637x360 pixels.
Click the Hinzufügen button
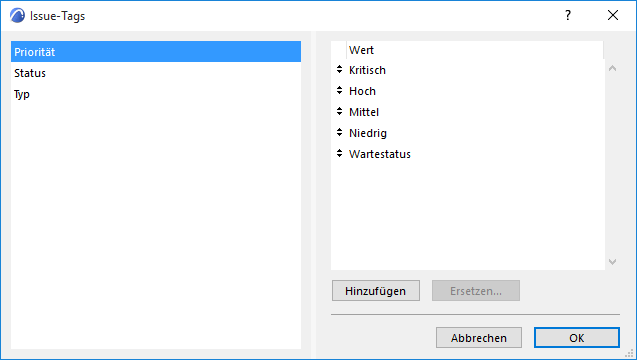(x=376, y=291)
